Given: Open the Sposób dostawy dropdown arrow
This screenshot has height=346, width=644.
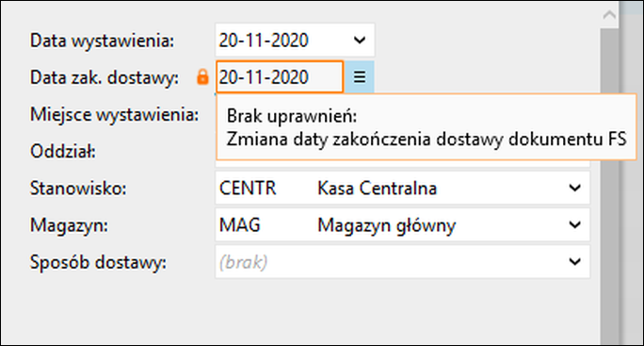Looking at the screenshot, I should coord(574,261).
